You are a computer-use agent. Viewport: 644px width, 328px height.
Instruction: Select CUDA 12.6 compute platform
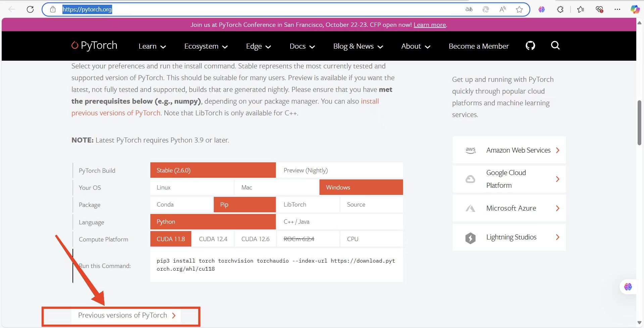point(255,239)
